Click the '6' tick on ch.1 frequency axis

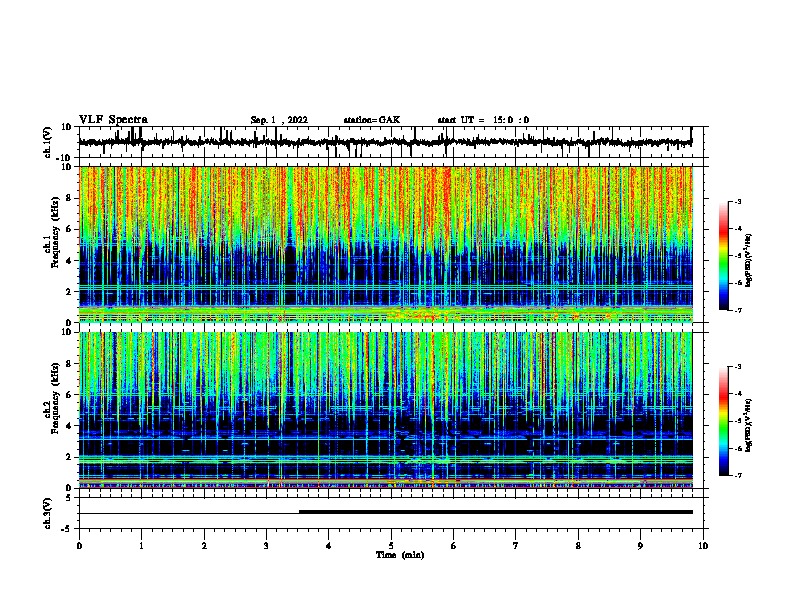(69, 229)
